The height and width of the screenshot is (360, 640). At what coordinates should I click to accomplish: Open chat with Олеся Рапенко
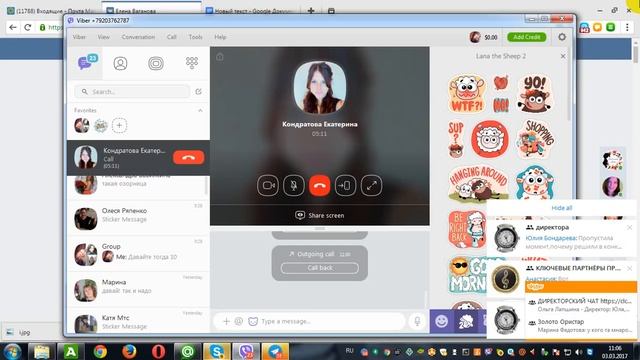[x=138, y=218]
